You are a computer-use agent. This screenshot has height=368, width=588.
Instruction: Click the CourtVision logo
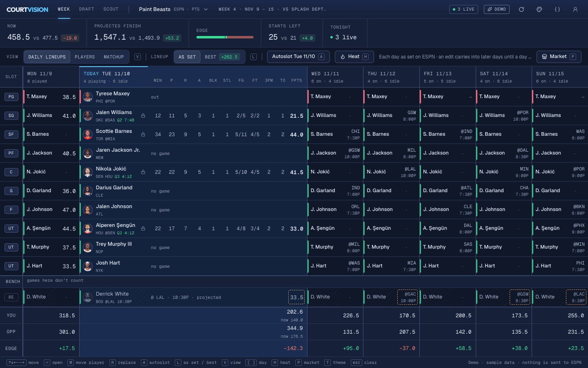(27, 9)
